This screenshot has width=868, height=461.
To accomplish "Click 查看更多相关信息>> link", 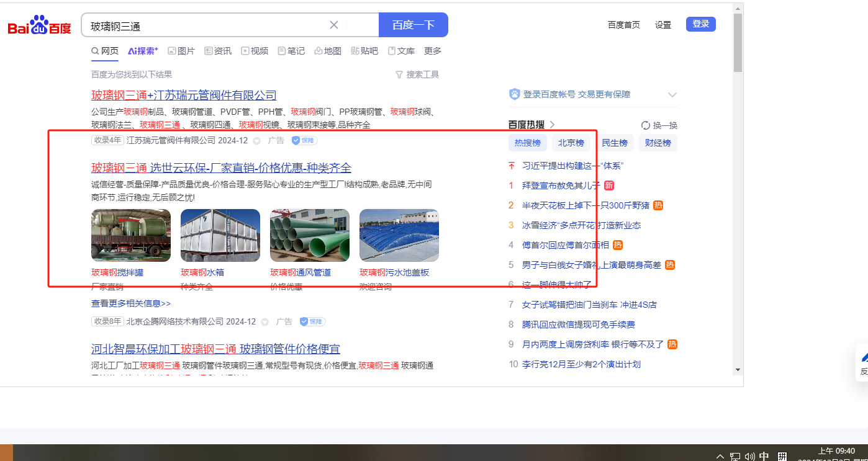I will 131,303.
